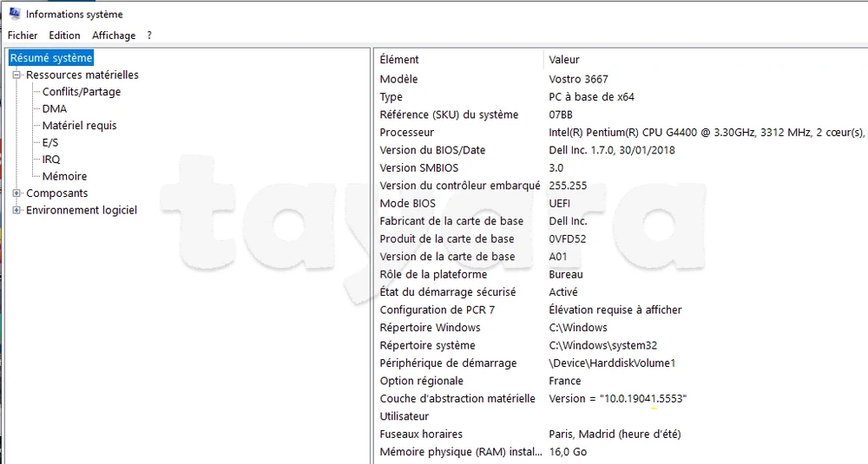Select E/S tree item
The height and width of the screenshot is (464, 868).
point(51,143)
